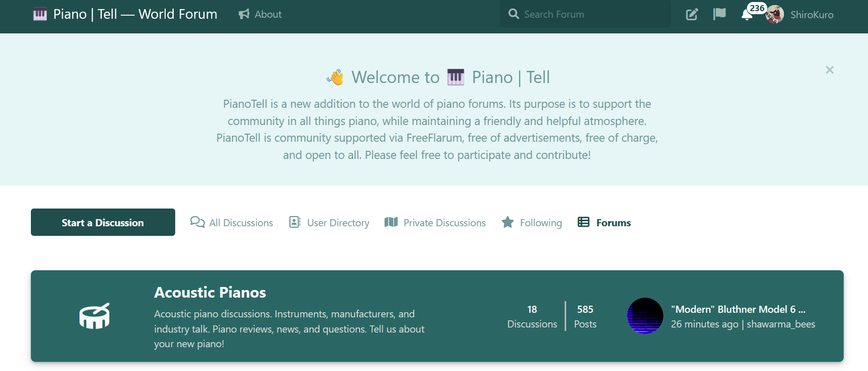868x371 pixels.
Task: Switch to All Discussions tab
Action: click(x=232, y=223)
